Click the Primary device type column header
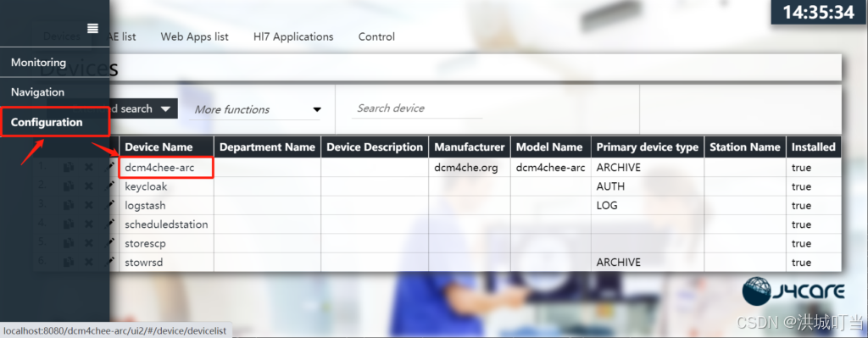This screenshot has height=338, width=868. click(647, 147)
